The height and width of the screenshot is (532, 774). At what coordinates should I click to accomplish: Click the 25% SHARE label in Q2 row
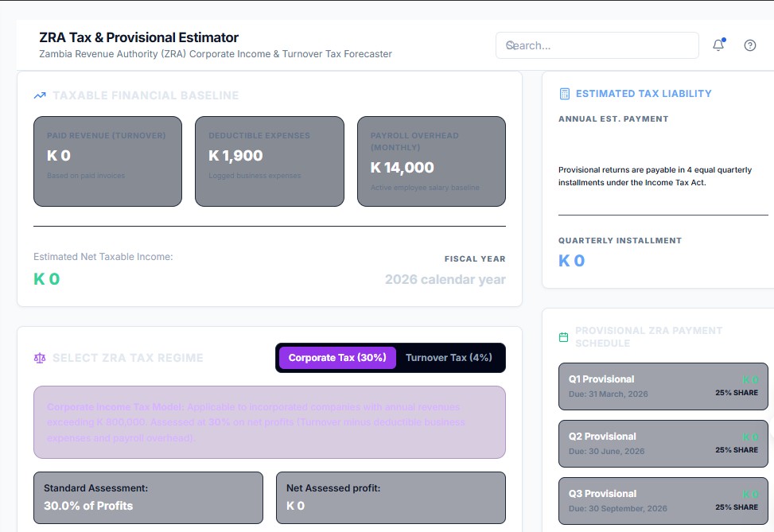(737, 450)
